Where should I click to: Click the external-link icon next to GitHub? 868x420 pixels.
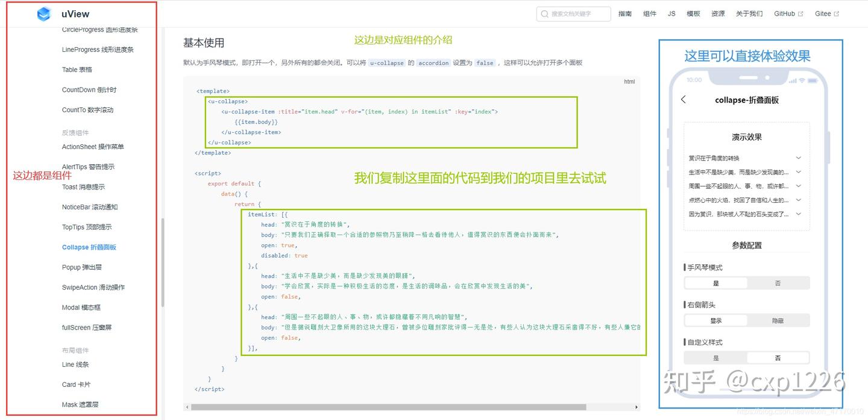click(800, 14)
